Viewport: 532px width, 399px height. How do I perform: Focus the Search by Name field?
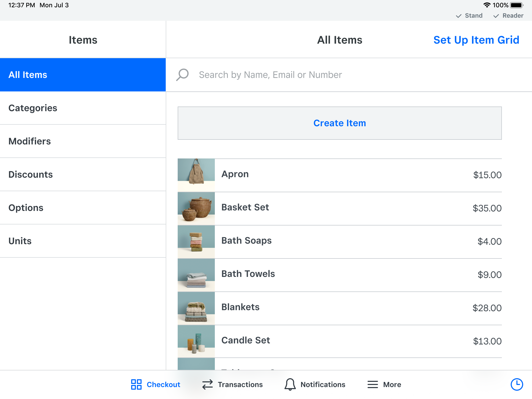[x=270, y=75]
